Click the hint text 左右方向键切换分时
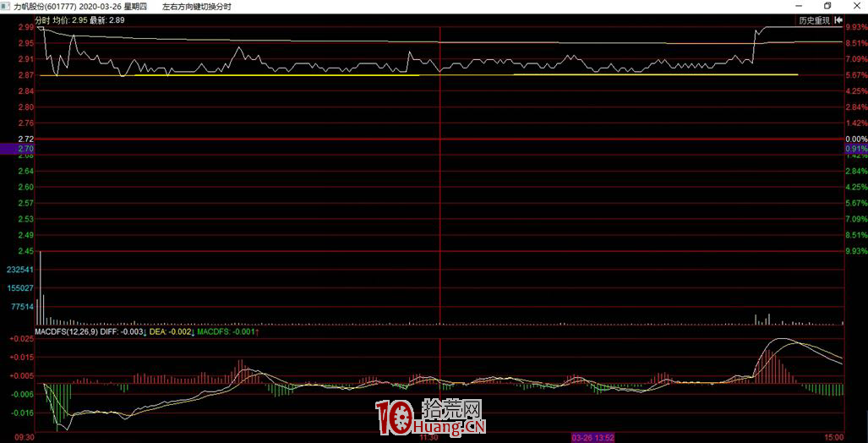This screenshot has width=868, height=443. point(197,6)
